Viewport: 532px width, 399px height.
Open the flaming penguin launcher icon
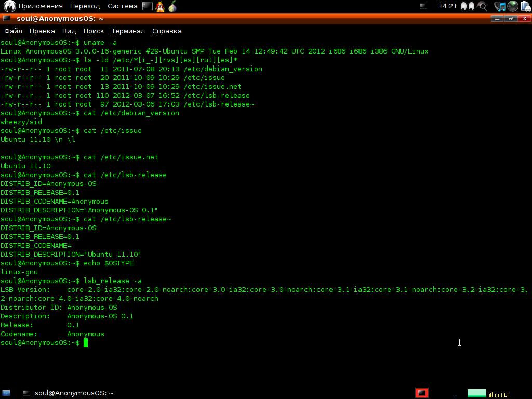tap(160, 6)
